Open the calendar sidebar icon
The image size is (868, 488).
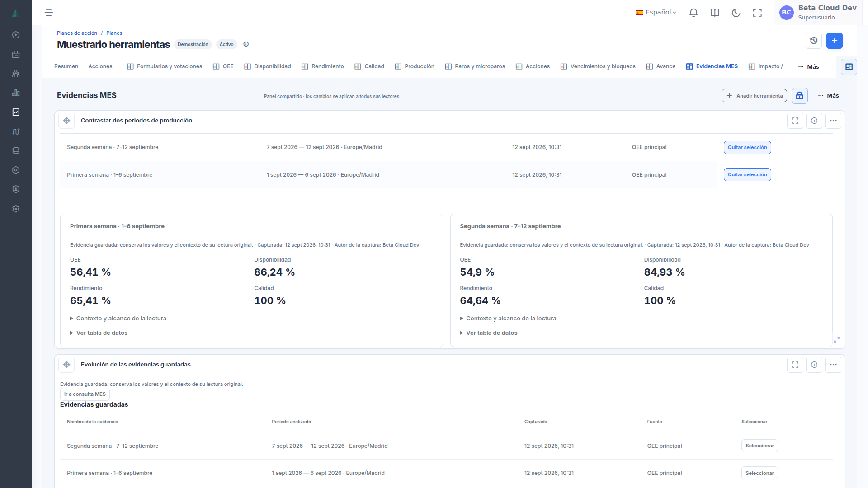pyautogui.click(x=16, y=54)
